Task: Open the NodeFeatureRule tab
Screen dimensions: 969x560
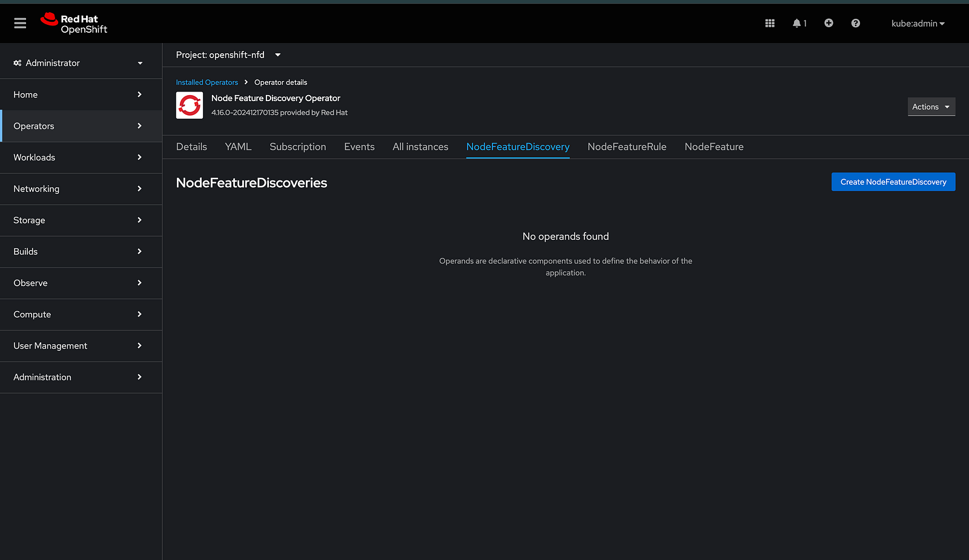Action: 627,147
